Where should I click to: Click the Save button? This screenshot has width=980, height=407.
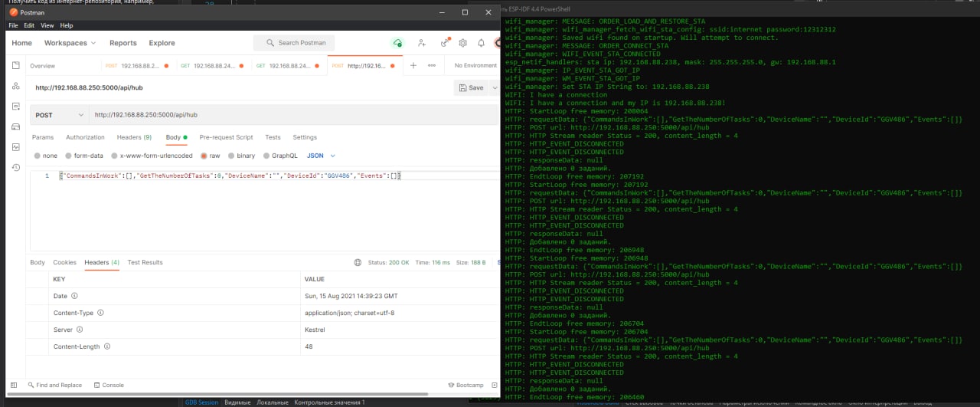coord(472,87)
